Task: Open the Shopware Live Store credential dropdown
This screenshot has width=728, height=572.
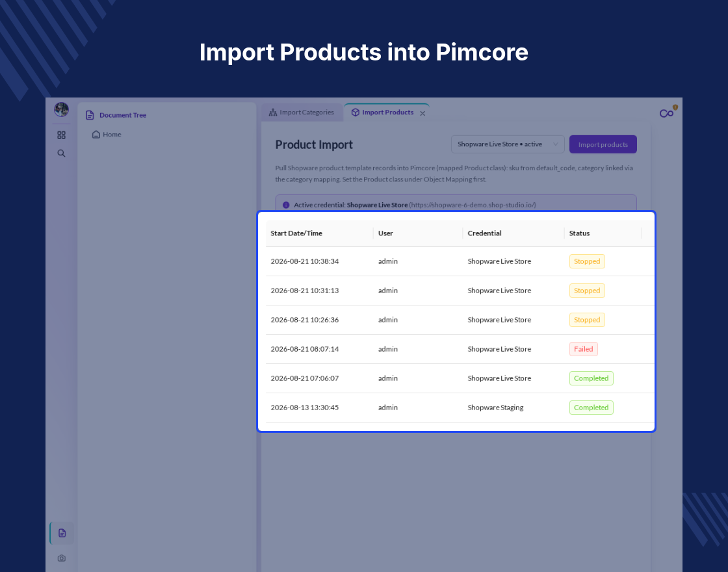Action: coord(508,144)
